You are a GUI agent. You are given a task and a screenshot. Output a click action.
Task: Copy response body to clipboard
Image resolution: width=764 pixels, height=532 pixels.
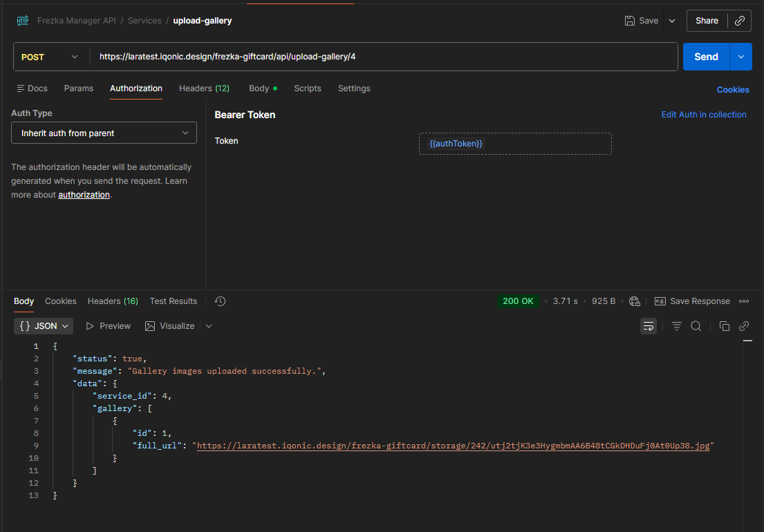tap(725, 326)
